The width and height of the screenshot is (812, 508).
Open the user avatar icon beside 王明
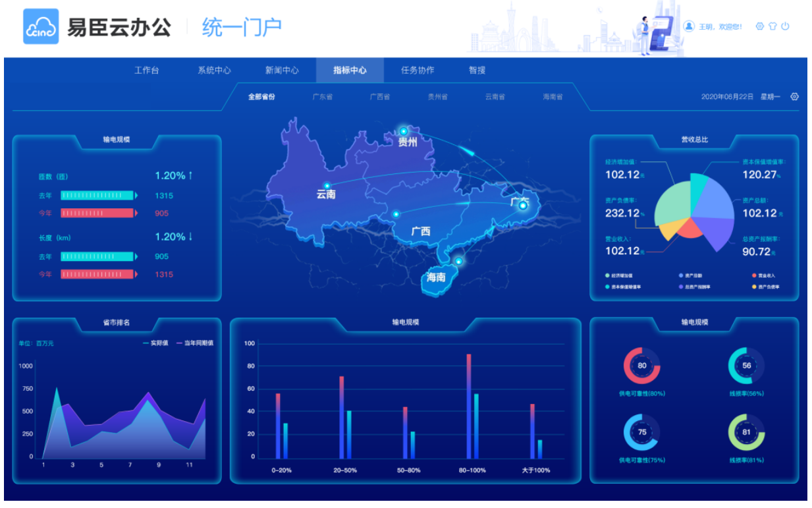coord(689,26)
